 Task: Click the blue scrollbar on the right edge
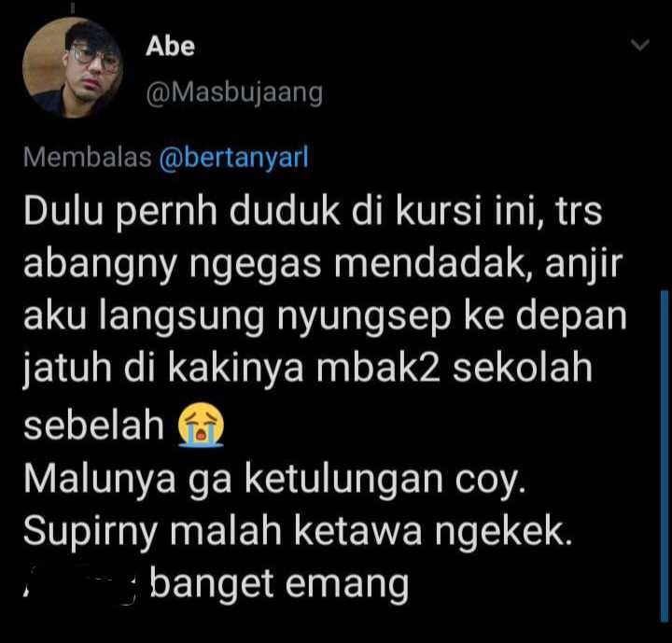pos(665,456)
